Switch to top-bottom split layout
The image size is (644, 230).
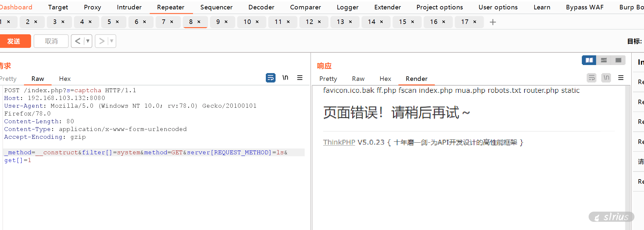(604, 60)
